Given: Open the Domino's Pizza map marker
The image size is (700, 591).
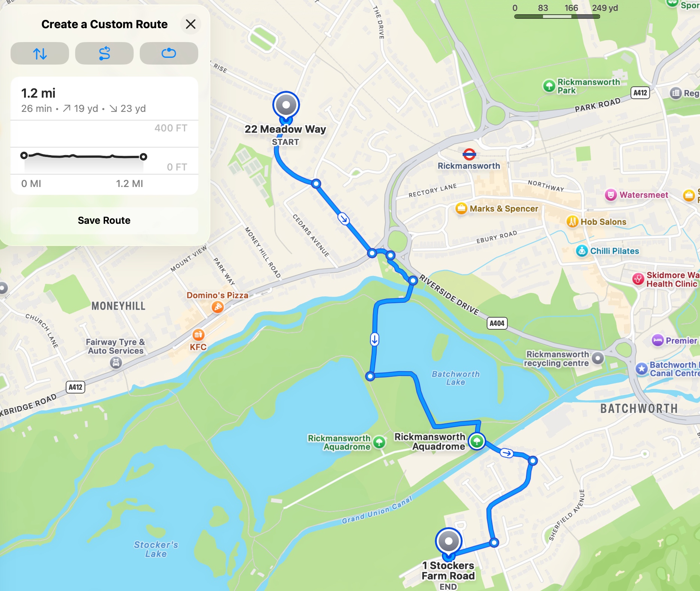Looking at the screenshot, I should 218,308.
